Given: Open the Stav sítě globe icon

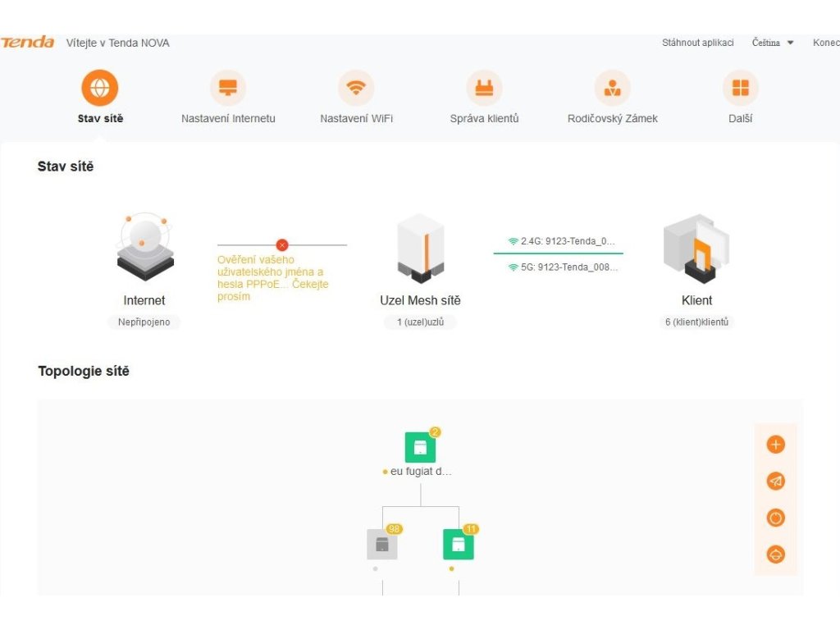Looking at the screenshot, I should click(99, 88).
